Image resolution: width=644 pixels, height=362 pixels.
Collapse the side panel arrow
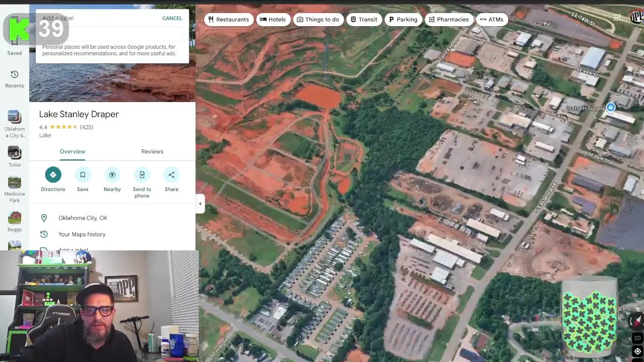pos(200,204)
